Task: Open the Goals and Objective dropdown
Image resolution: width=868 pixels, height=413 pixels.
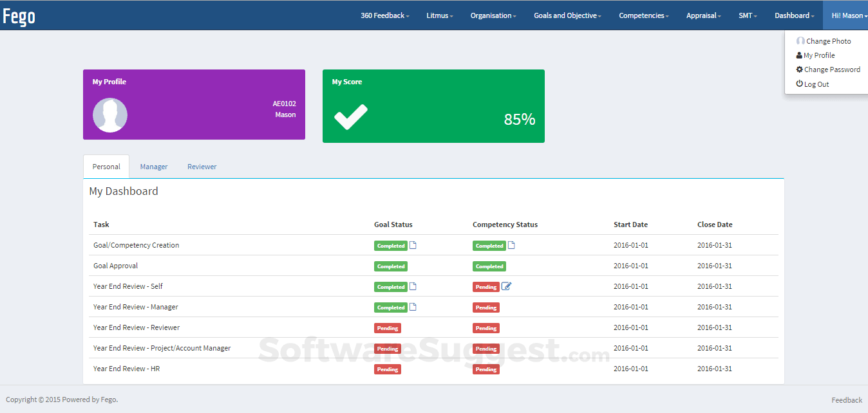Action: pyautogui.click(x=567, y=15)
